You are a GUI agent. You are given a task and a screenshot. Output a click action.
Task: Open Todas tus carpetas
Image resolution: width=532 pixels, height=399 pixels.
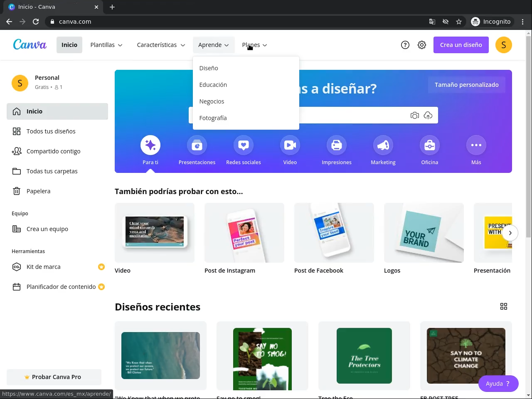coord(57,171)
